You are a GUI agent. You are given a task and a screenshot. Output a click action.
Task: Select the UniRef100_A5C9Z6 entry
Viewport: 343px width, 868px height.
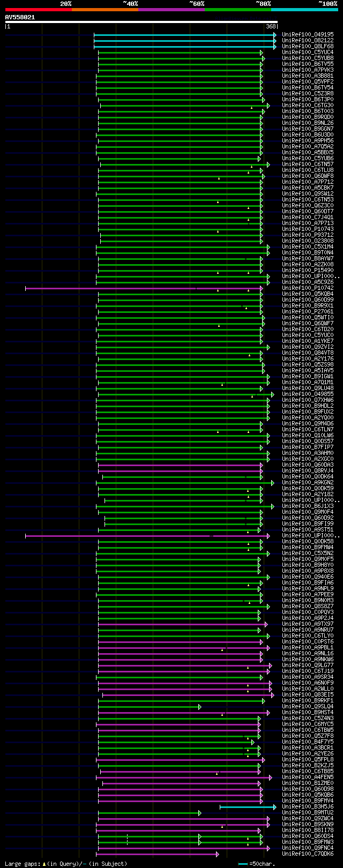coord(308,282)
